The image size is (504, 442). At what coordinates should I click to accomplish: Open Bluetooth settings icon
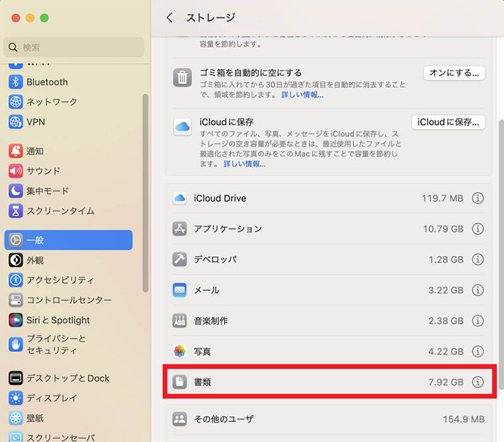coord(15,82)
